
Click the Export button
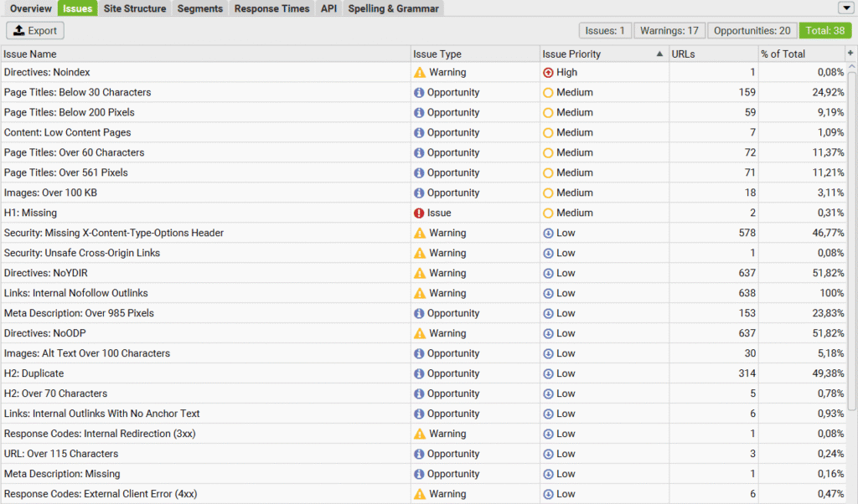(x=34, y=30)
